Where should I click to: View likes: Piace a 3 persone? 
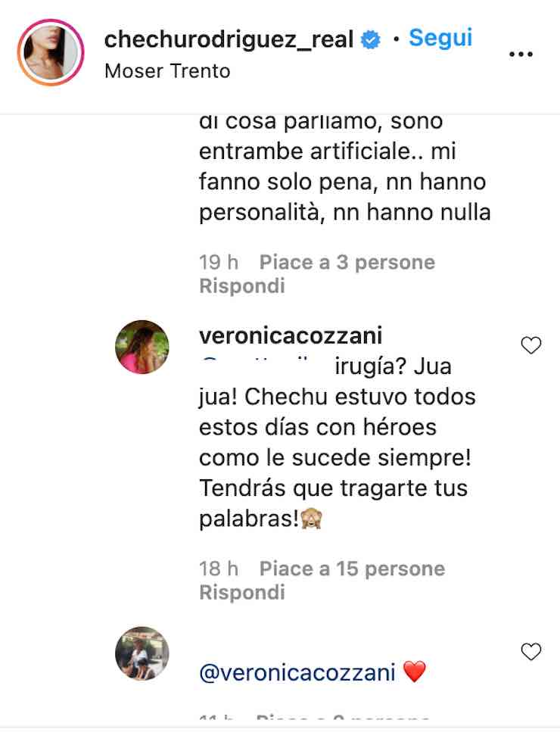pyautogui.click(x=347, y=262)
